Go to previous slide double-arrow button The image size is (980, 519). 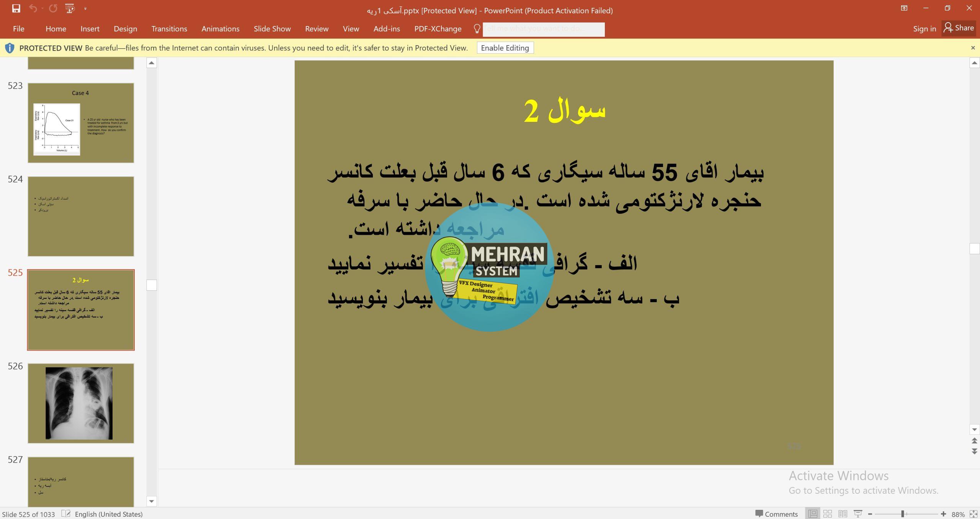(x=974, y=441)
